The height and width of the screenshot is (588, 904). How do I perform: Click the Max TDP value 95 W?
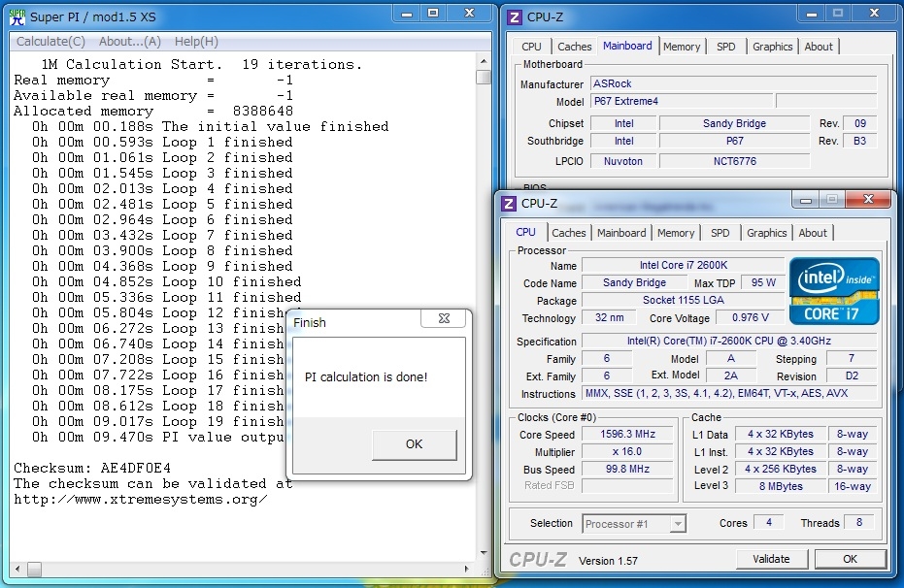click(763, 282)
